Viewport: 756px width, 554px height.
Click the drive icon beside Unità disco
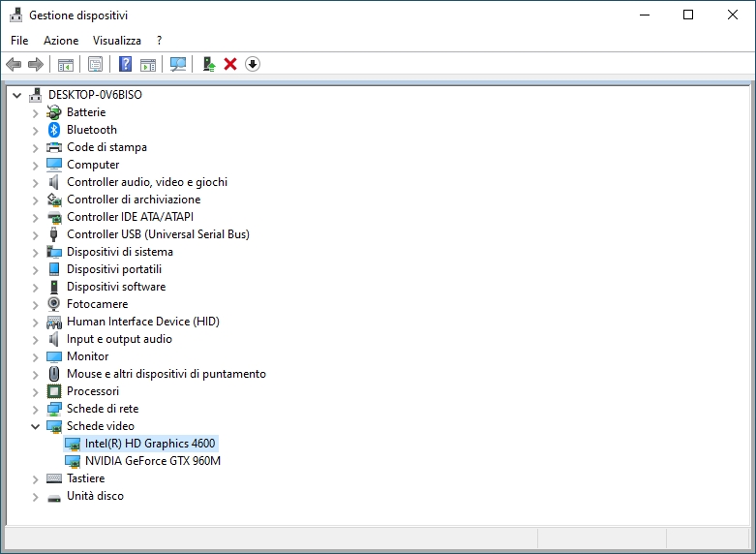coord(54,498)
